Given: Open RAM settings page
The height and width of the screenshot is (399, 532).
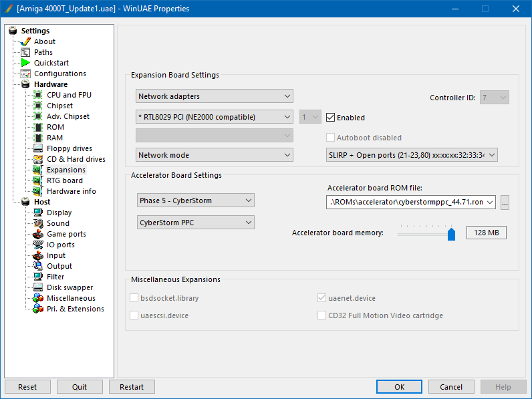Looking at the screenshot, I should tap(55, 138).
